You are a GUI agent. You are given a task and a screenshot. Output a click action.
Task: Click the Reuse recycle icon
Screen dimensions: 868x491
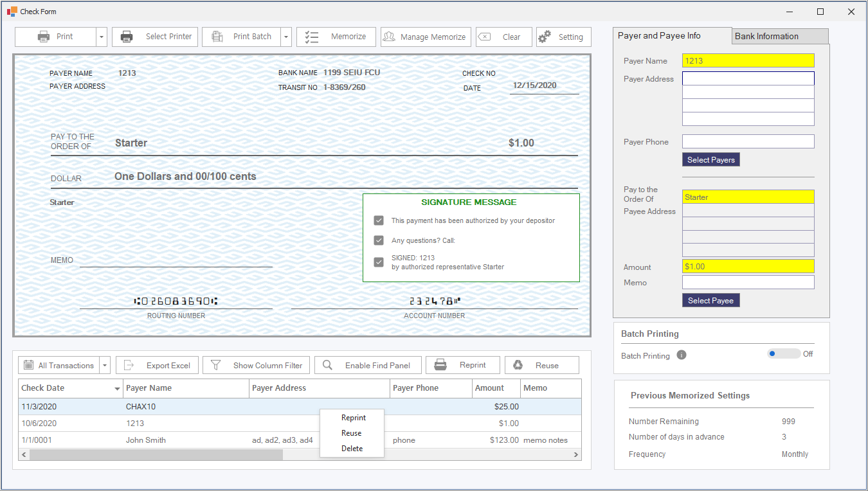coord(518,365)
